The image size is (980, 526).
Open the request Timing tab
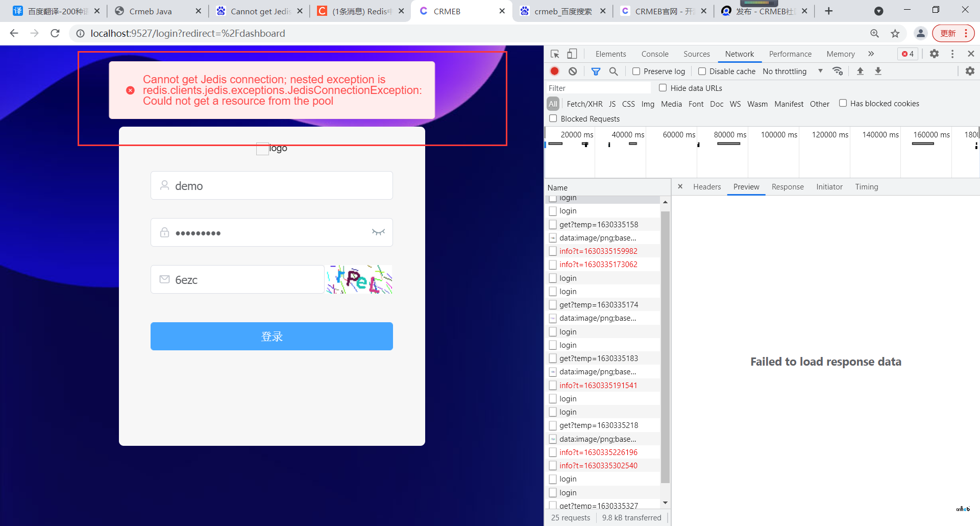[867, 187]
